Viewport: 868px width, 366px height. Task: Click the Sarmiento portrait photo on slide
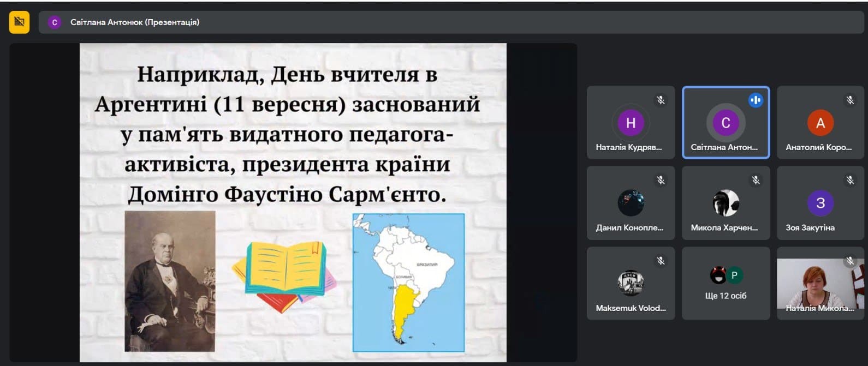pos(170,281)
